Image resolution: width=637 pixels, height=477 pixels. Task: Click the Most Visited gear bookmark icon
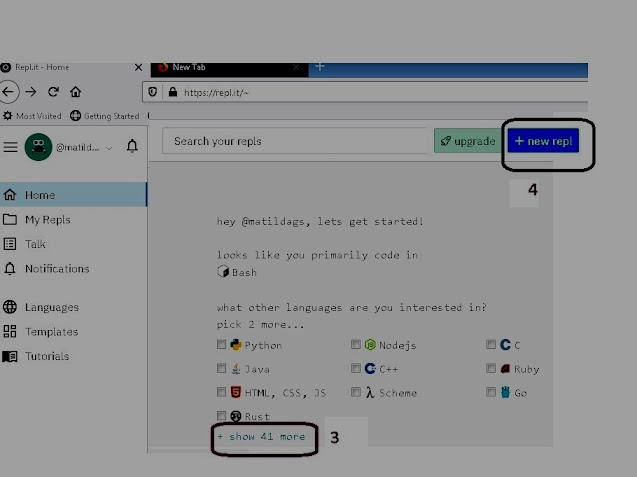[x=8, y=116]
